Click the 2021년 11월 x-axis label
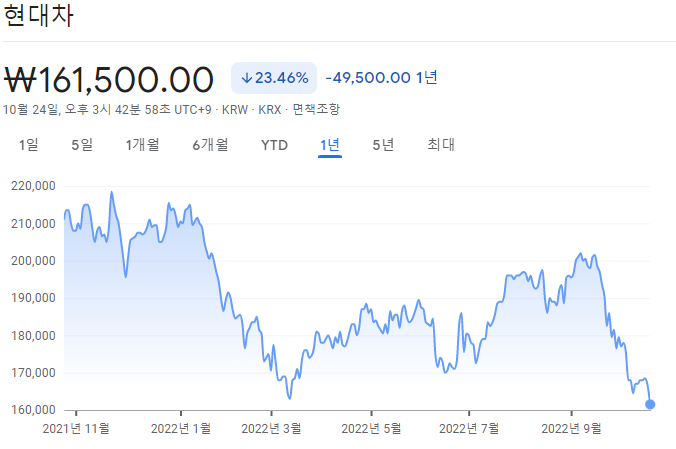 (76, 428)
